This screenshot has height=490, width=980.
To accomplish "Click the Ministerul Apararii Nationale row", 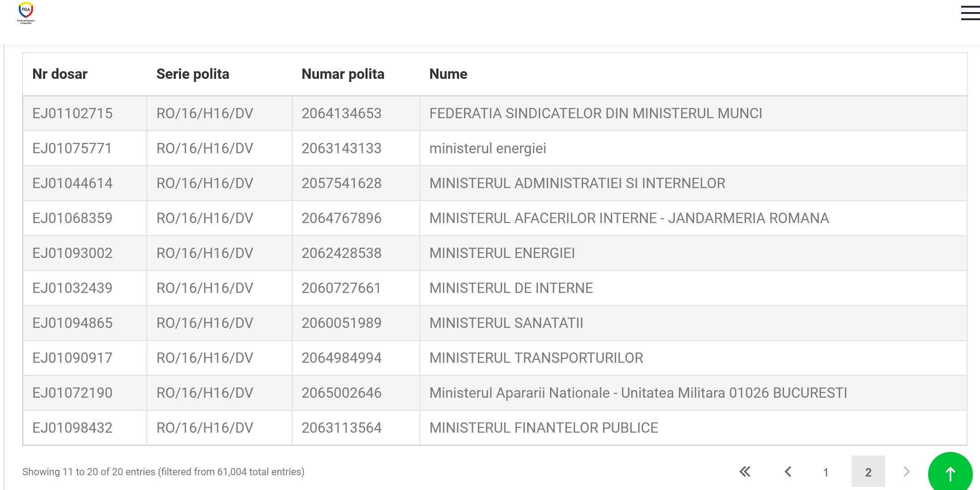I will [638, 393].
